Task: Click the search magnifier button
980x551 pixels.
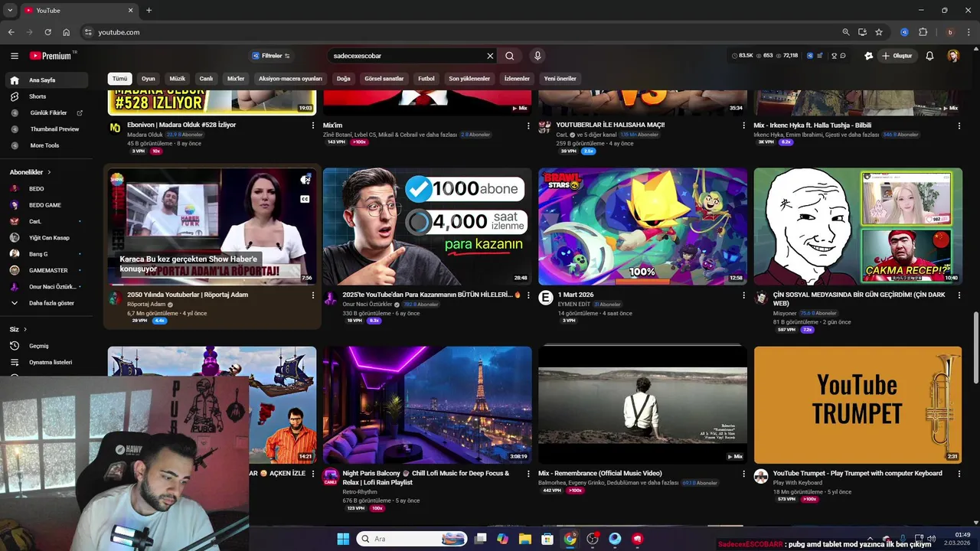Action: 510,56
